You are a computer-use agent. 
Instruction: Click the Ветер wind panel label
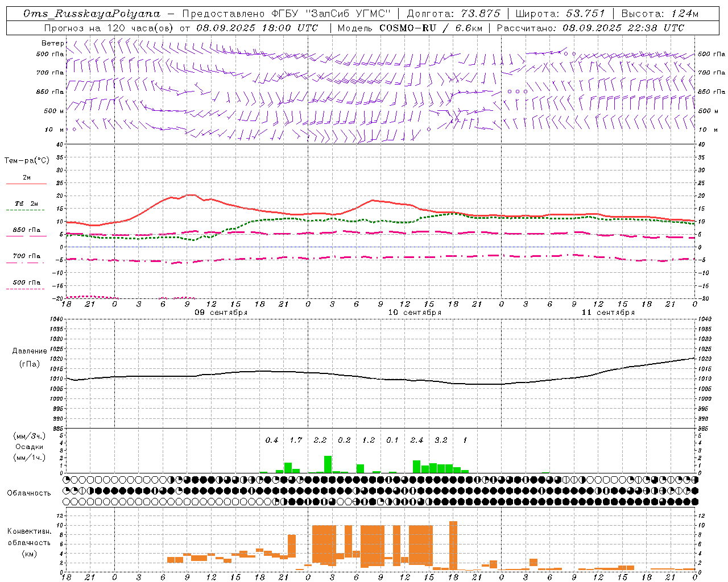point(52,43)
